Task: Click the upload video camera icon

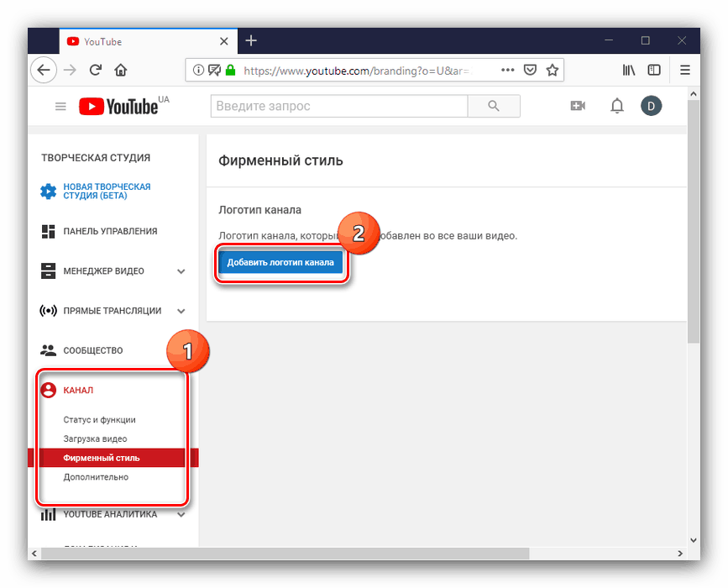Action: point(578,106)
